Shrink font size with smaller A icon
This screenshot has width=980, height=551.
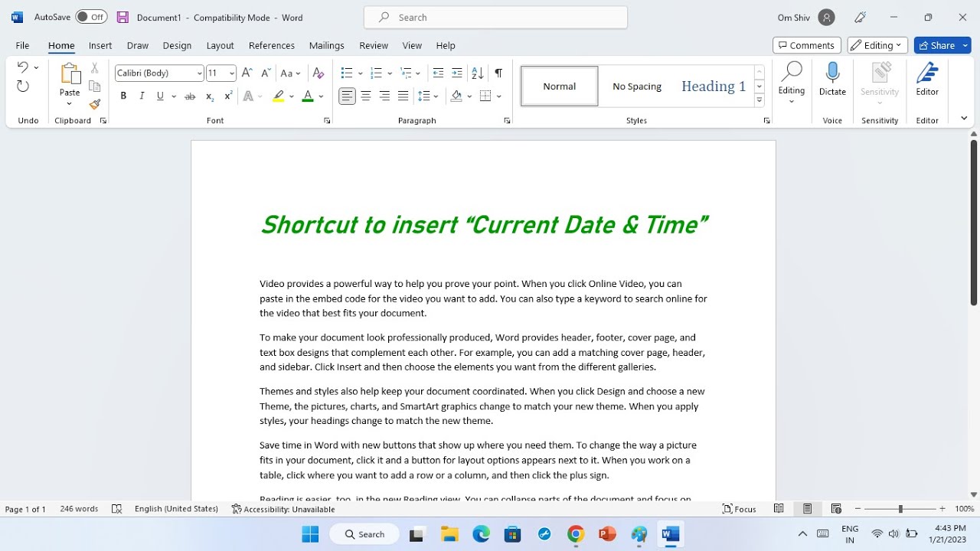point(266,73)
